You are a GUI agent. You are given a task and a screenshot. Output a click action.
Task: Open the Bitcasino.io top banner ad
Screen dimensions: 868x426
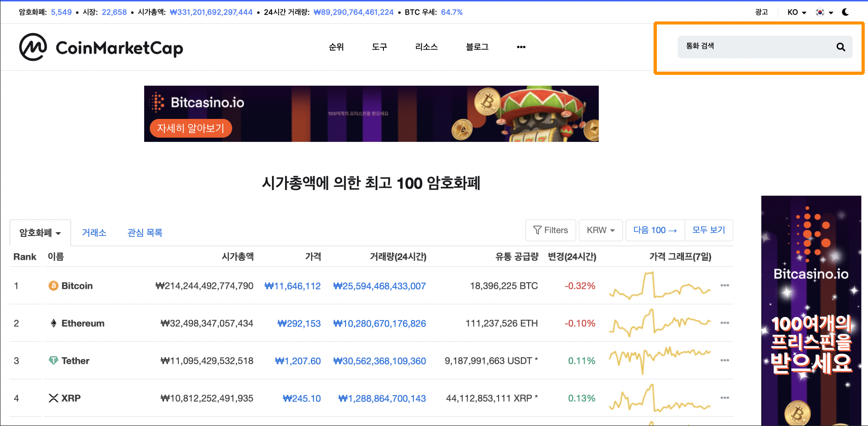[x=371, y=114]
